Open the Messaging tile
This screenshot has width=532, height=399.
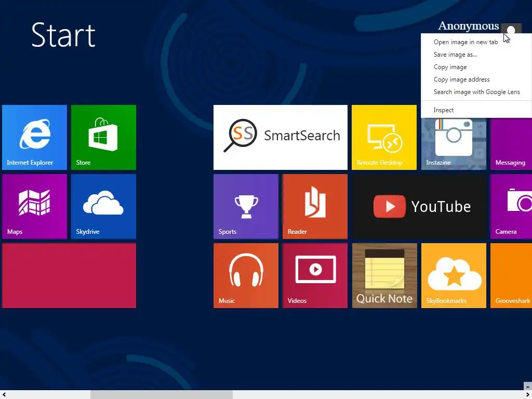(511, 144)
